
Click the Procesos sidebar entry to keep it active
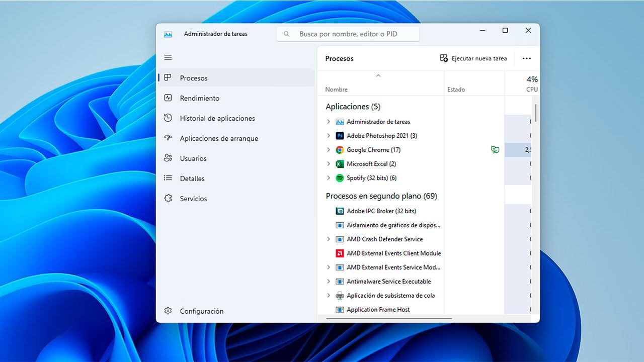[x=193, y=78]
